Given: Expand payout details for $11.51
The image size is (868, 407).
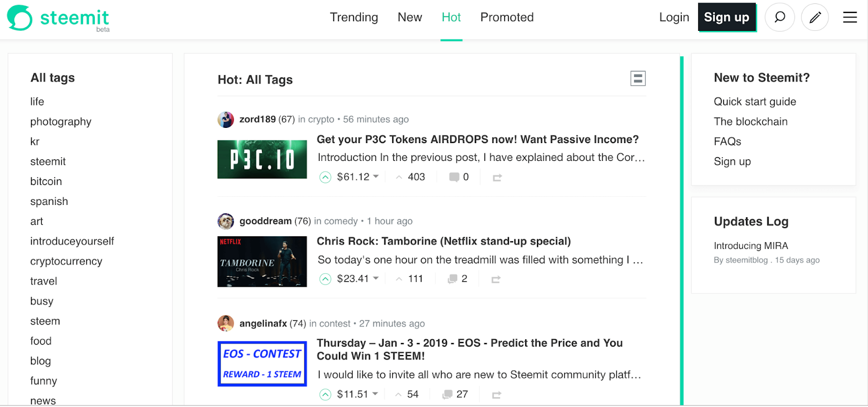Looking at the screenshot, I should click(358, 395).
